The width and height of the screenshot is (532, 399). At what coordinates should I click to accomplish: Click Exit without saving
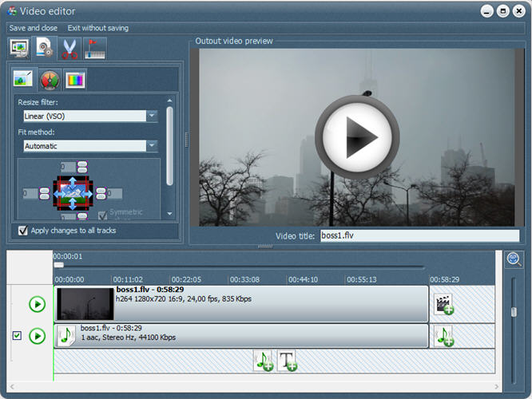(97, 28)
